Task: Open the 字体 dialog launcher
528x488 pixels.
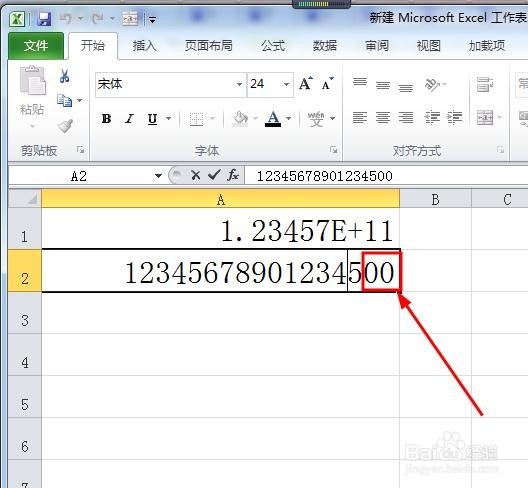Action: coord(334,150)
